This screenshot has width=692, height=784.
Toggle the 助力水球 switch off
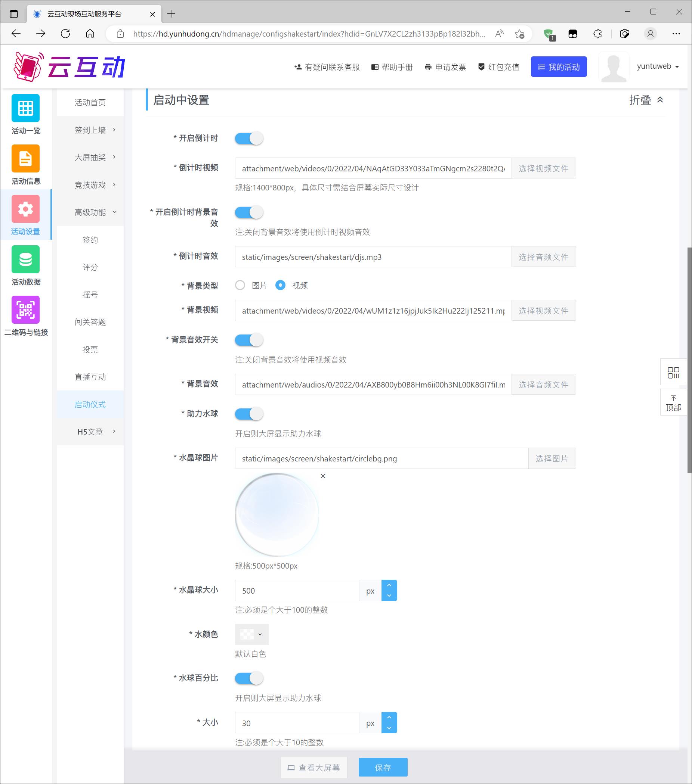pos(249,414)
